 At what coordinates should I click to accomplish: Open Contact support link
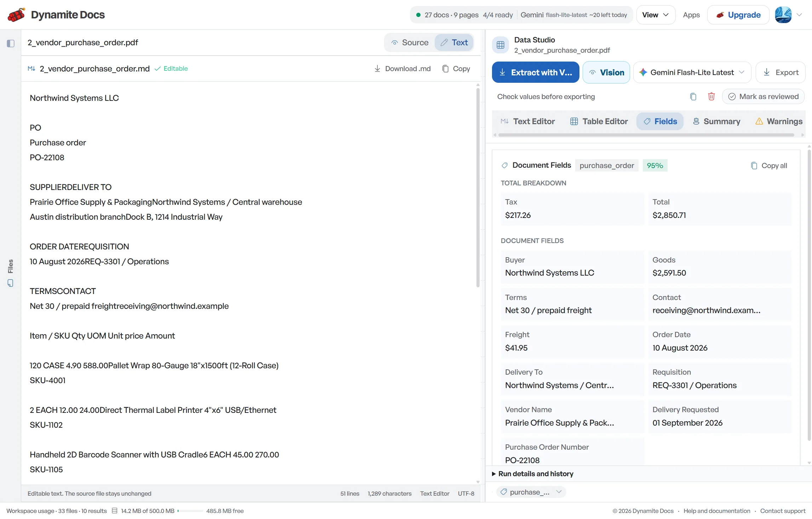[783, 511]
